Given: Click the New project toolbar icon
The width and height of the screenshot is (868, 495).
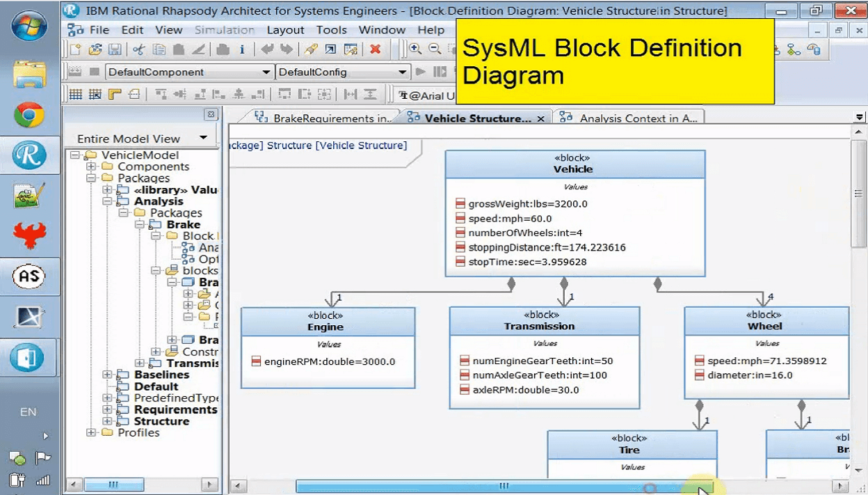Looking at the screenshot, I should click(76, 49).
